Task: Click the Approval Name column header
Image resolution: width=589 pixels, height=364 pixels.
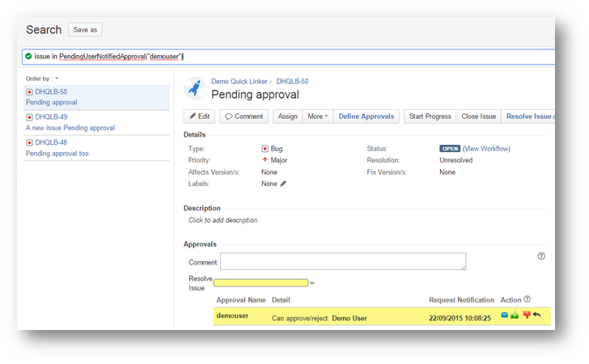Action: click(x=241, y=300)
